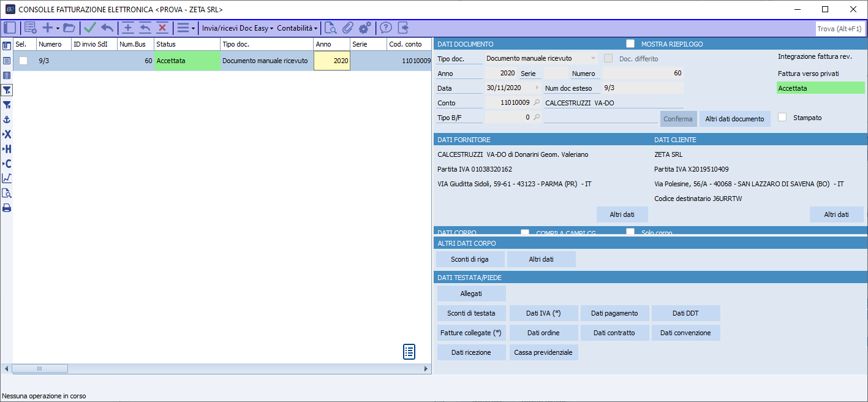
Task: Click the document list with plus icon
Action: tap(31, 28)
